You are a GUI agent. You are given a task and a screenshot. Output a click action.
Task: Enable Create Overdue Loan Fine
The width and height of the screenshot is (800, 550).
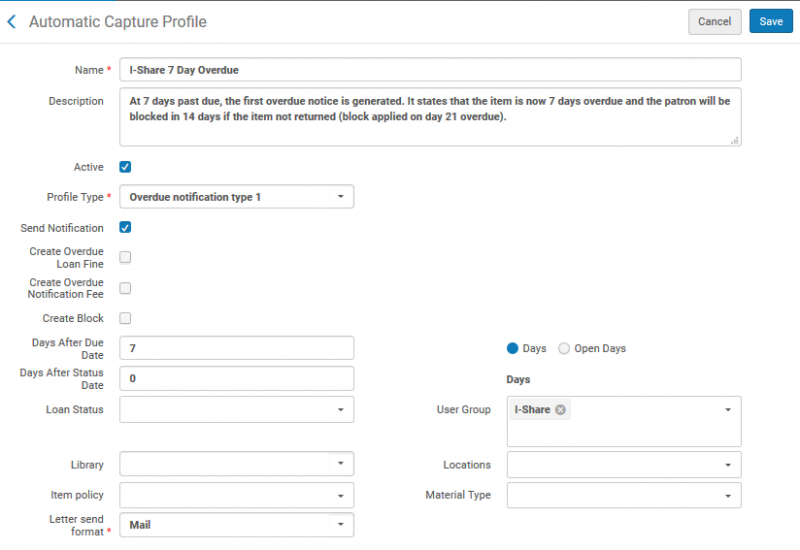pyautogui.click(x=125, y=257)
